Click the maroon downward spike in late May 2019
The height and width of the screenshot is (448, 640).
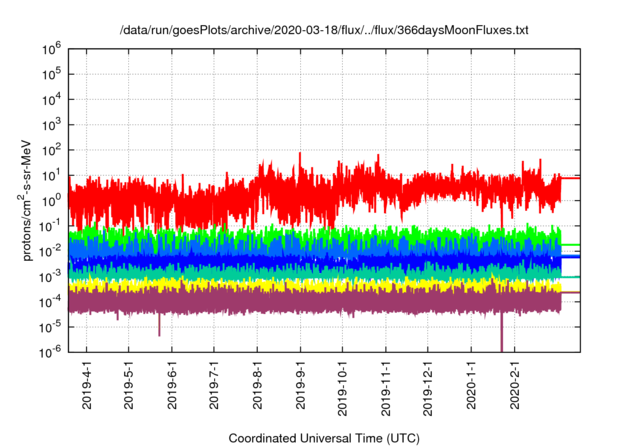159,324
